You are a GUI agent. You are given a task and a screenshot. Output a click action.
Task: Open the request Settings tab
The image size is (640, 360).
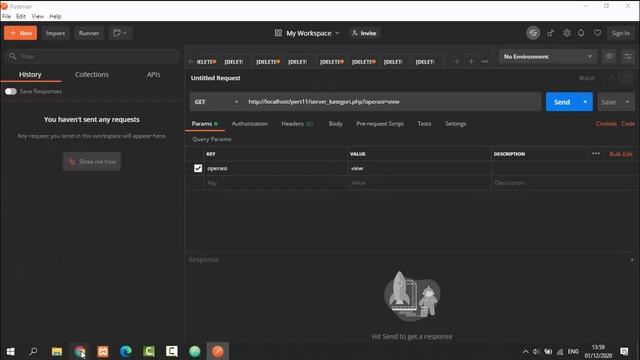(x=456, y=124)
